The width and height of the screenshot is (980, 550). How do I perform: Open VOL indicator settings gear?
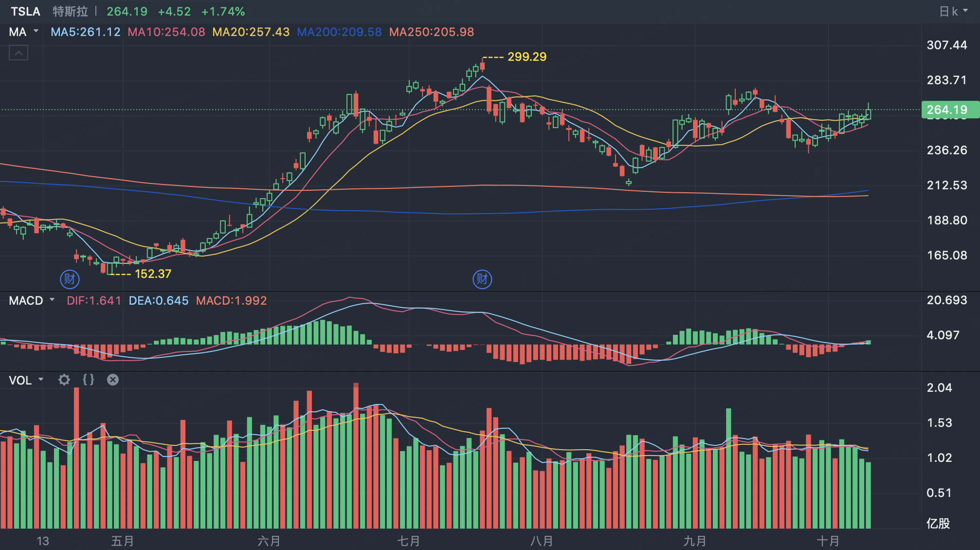click(64, 380)
